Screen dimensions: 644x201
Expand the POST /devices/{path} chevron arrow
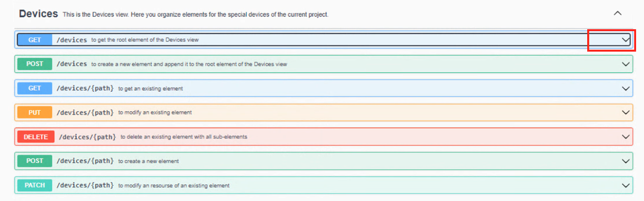(x=625, y=161)
